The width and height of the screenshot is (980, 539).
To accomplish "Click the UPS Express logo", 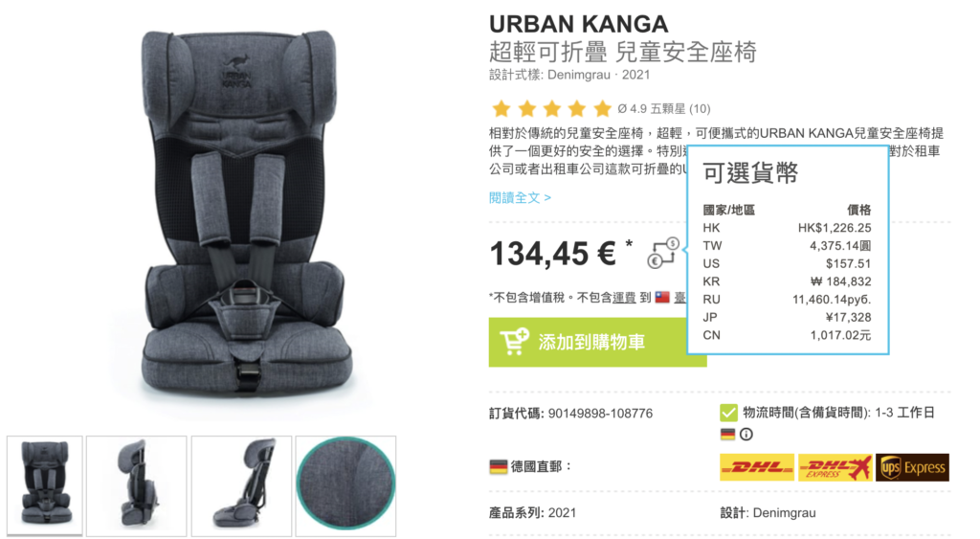I will pos(912,467).
